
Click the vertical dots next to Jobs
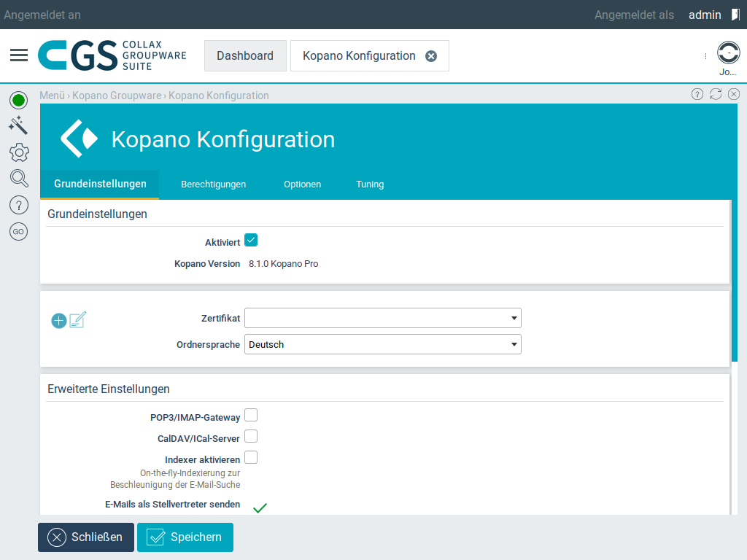coord(705,56)
